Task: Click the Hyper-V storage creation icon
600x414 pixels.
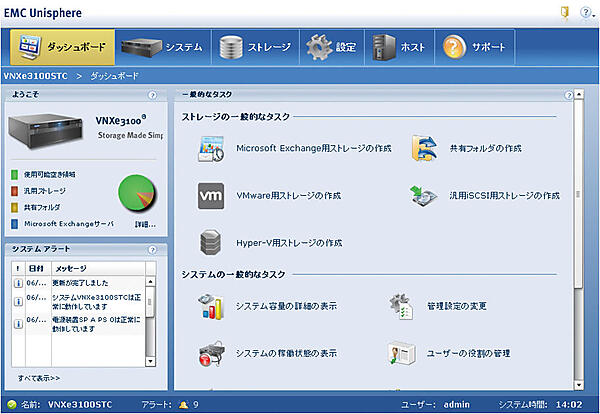Action: coord(210,242)
